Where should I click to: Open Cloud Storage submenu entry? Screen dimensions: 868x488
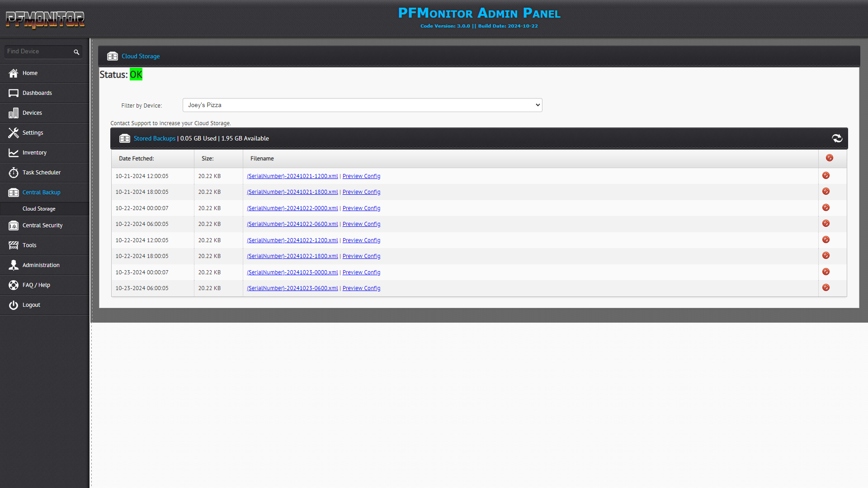(44, 209)
